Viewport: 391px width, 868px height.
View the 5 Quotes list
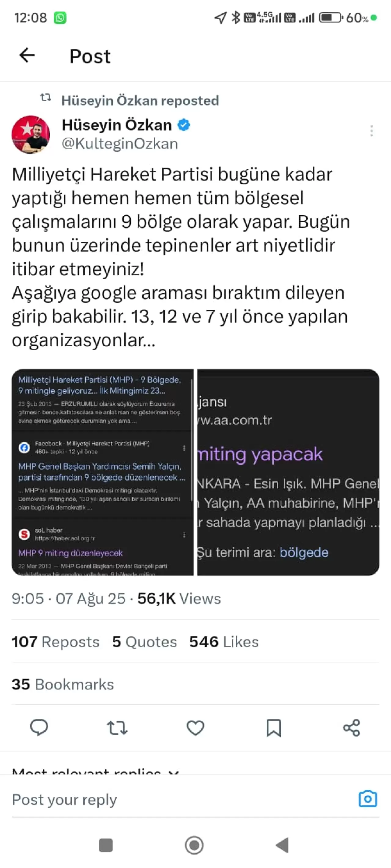tap(144, 642)
